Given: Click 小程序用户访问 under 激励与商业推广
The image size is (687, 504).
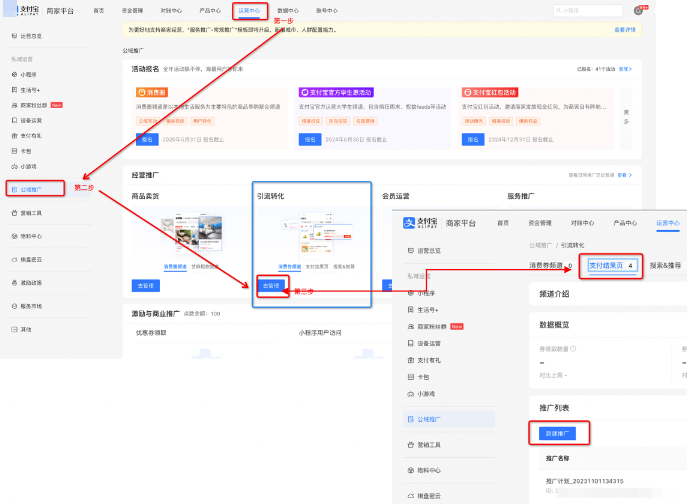Looking at the screenshot, I should coord(320,333).
